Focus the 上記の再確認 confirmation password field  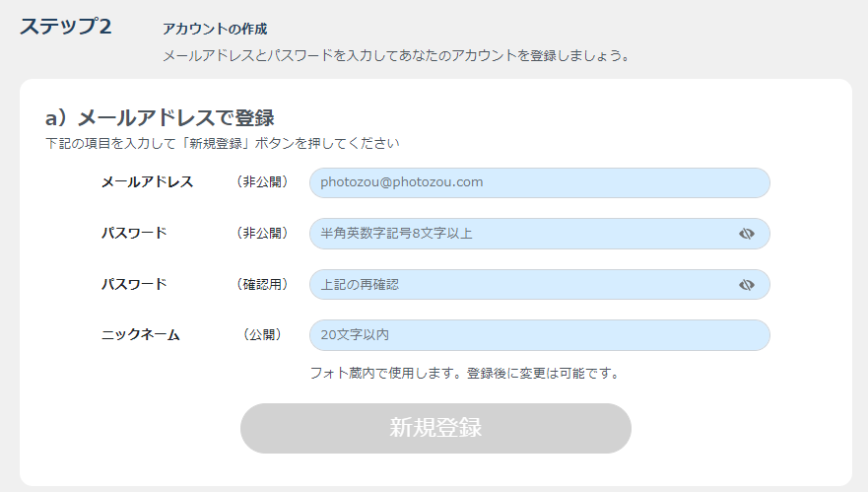pos(540,284)
